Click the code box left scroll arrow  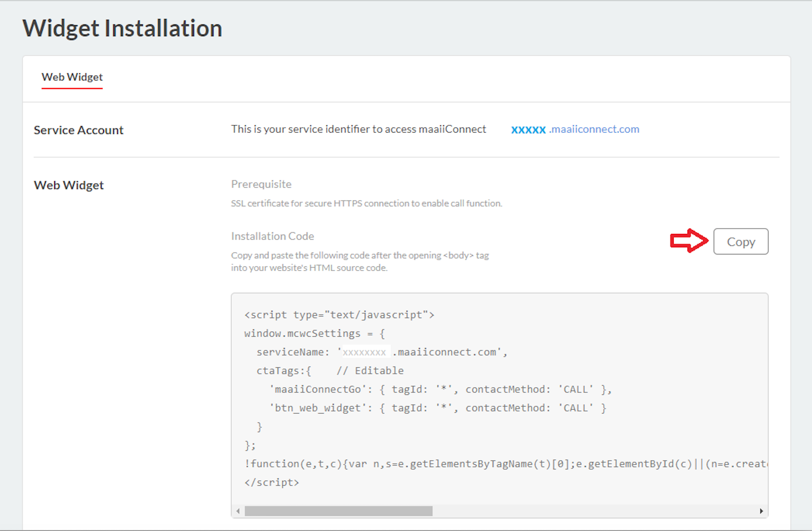pos(238,511)
